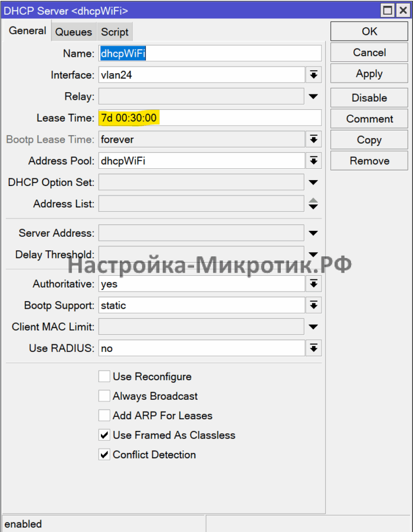The height and width of the screenshot is (532, 413).
Task: Expand the DHCP Option Set field
Action: point(314,182)
